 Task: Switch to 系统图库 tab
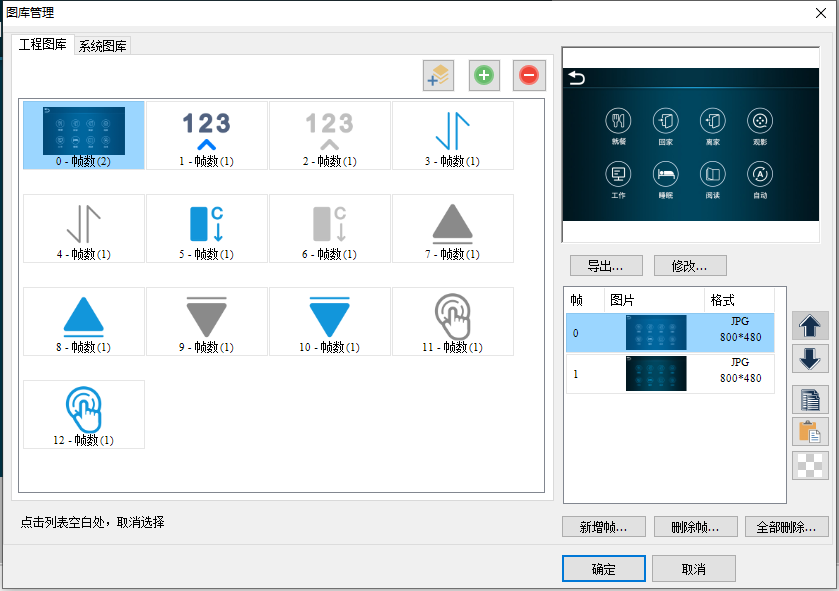(103, 47)
